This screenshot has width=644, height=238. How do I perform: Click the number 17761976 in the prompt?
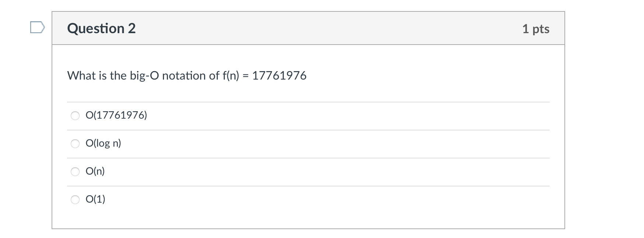279,76
